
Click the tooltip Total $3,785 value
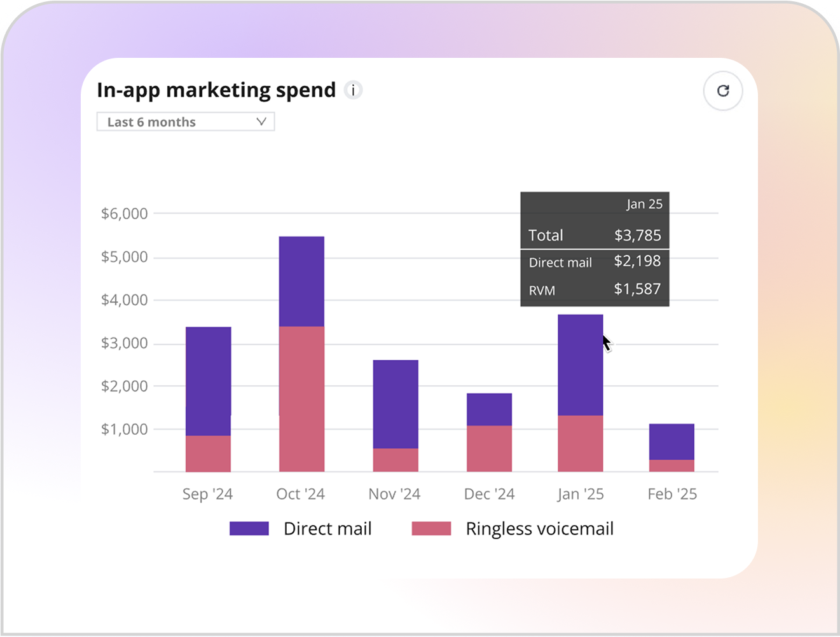638,235
